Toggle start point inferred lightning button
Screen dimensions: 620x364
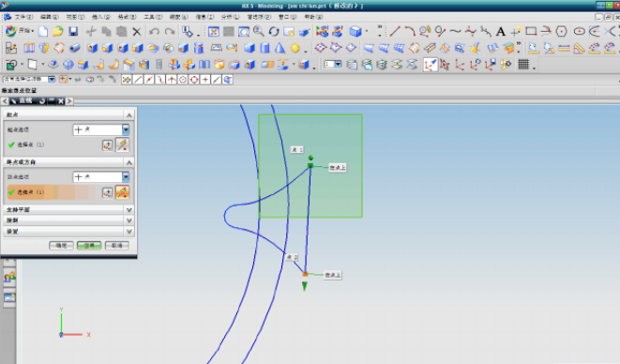pos(122,144)
